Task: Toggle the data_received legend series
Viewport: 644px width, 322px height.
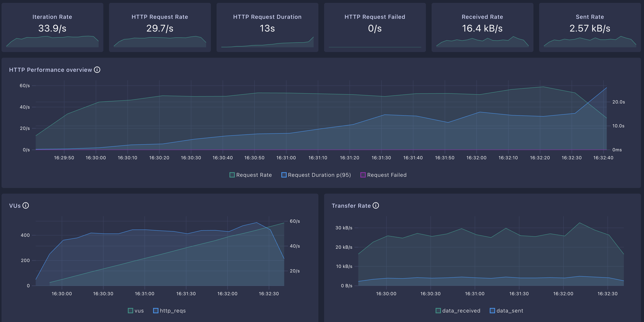Action: pyautogui.click(x=458, y=310)
